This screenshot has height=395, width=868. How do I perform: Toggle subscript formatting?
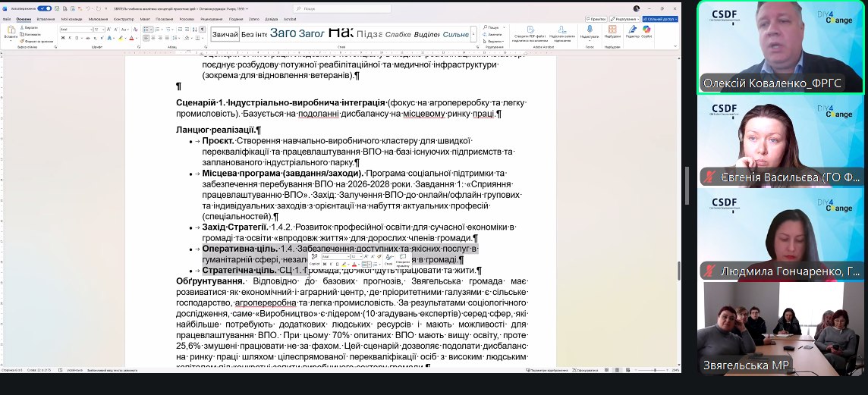(95, 38)
